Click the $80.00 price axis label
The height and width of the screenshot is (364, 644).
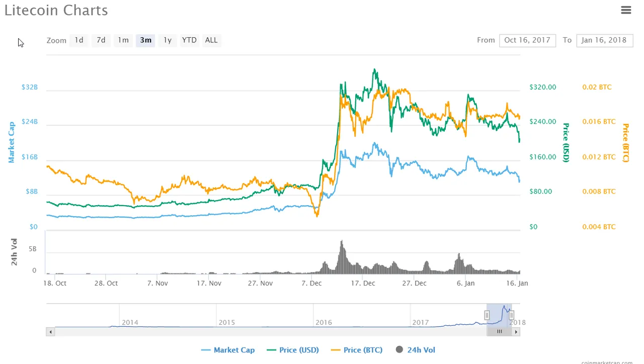[541, 192]
